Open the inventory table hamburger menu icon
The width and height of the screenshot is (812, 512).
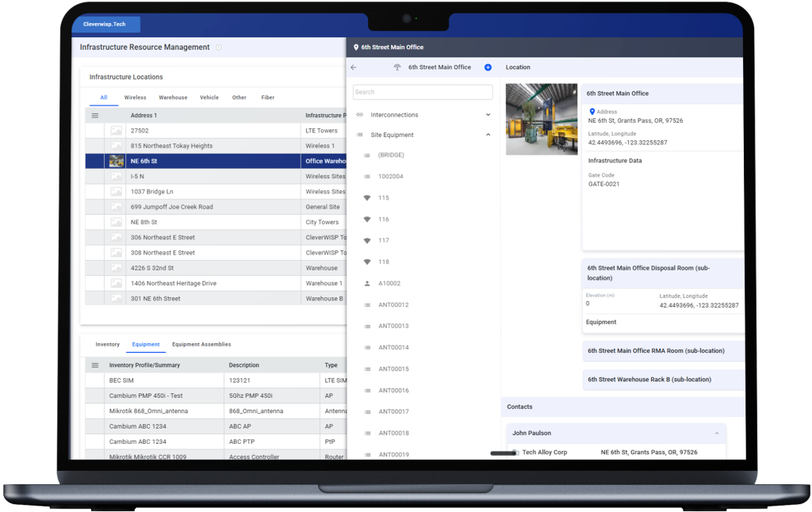[95, 365]
